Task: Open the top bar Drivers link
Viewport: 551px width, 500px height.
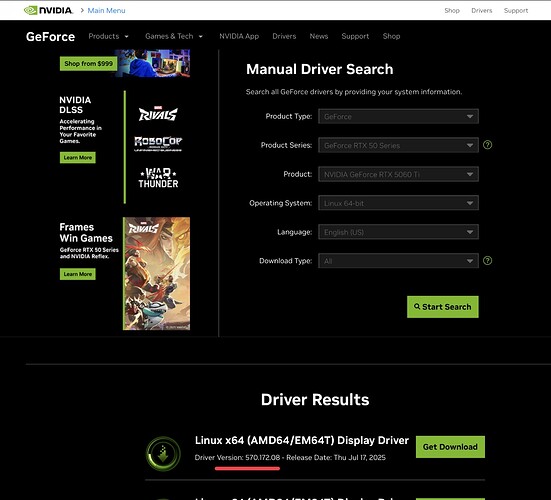Action: pyautogui.click(x=481, y=11)
